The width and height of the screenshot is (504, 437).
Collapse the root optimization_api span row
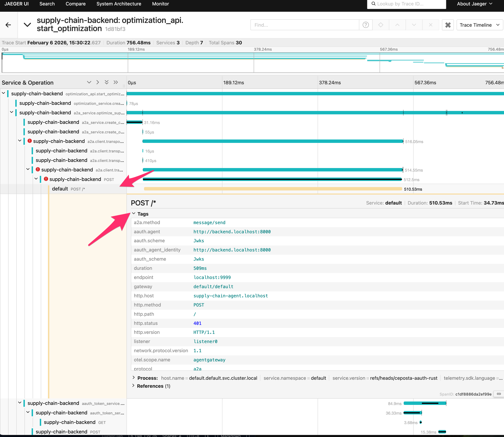[x=4, y=93]
